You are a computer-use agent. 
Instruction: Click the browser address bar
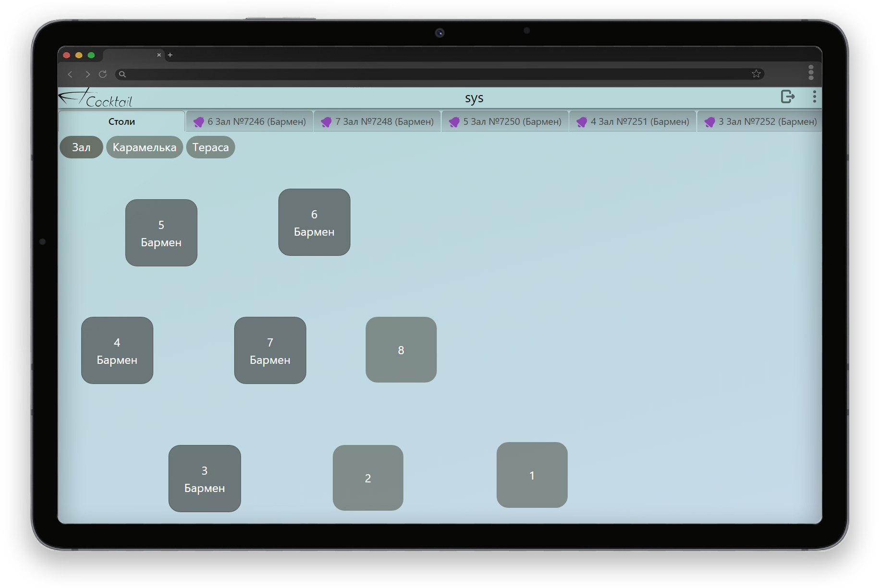[x=432, y=74]
